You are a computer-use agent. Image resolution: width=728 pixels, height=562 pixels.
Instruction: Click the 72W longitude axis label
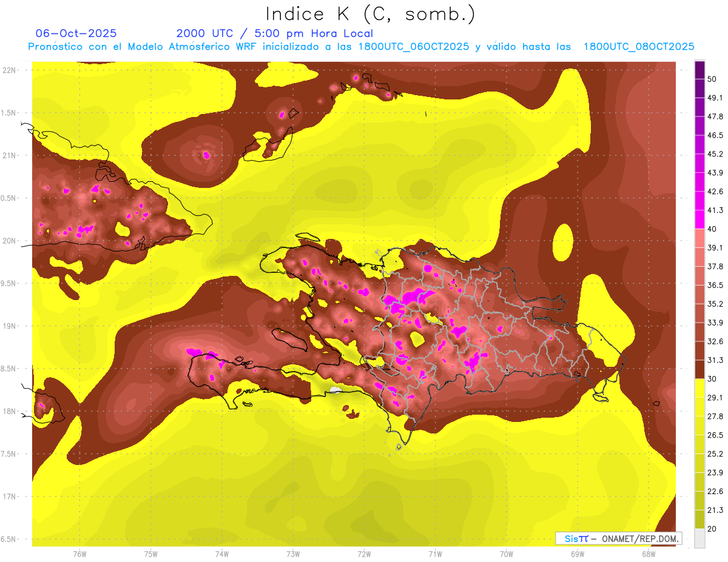tap(364, 554)
